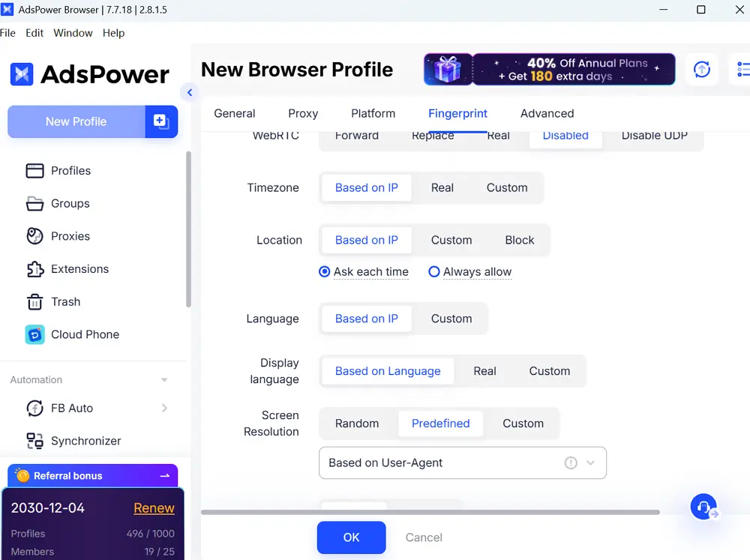Collapse the left sidebar with the chevron
The width and height of the screenshot is (750, 560).
(189, 92)
